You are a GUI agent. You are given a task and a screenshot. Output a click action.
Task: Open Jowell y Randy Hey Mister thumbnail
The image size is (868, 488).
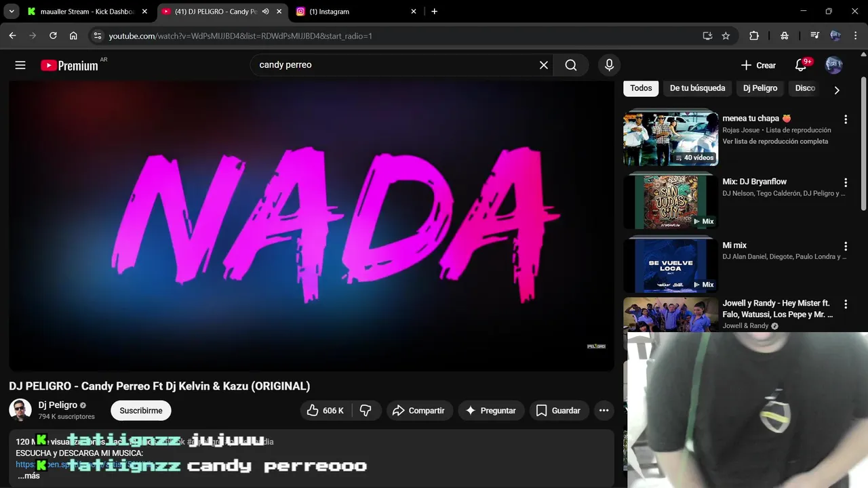pyautogui.click(x=671, y=316)
